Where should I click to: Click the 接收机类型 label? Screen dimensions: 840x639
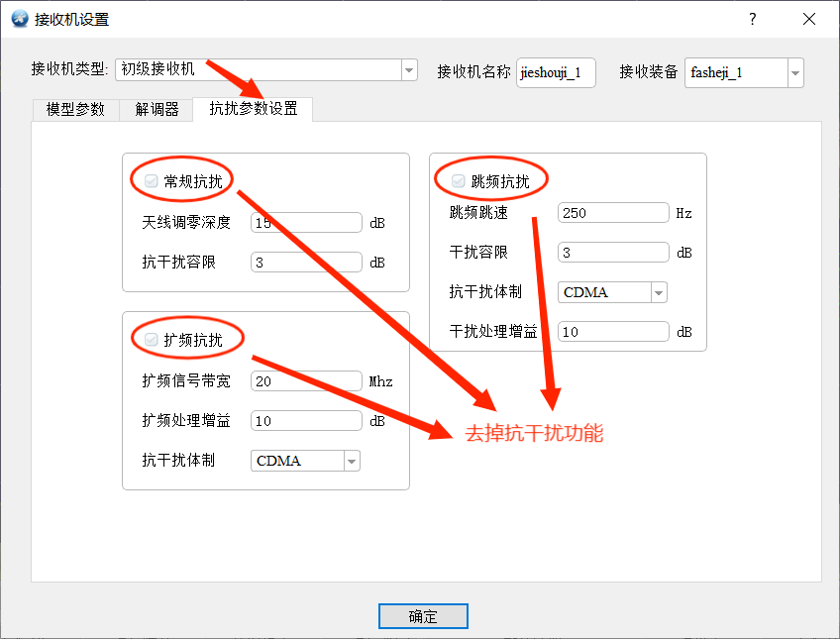tap(69, 69)
